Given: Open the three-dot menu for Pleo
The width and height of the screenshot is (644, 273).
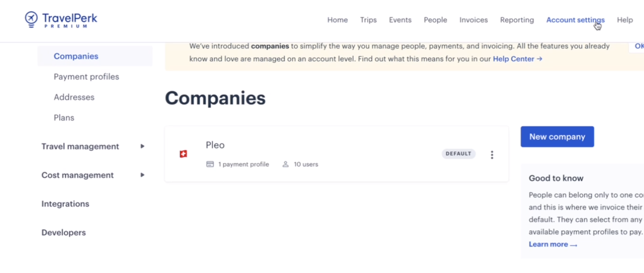Looking at the screenshot, I should point(492,154).
